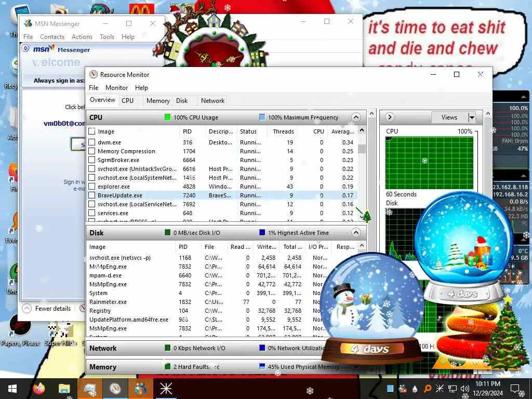Image resolution: width=532 pixels, height=399 pixels.
Task: Click the snowflake app taskbar icon
Action: [x=166, y=389]
